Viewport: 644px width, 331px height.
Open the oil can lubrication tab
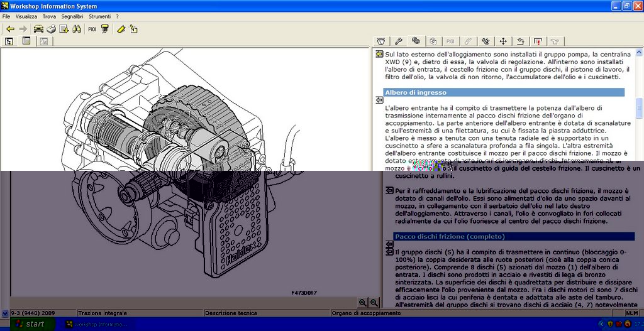coord(520,41)
